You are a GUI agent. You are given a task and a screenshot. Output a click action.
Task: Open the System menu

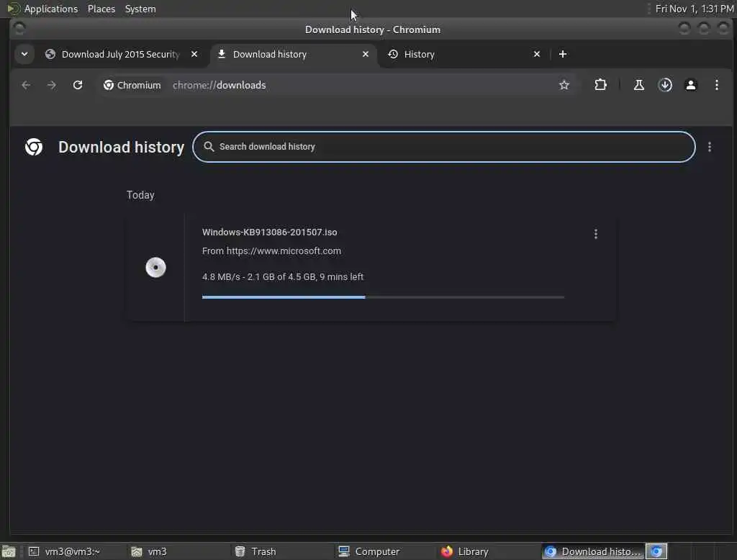(x=140, y=9)
